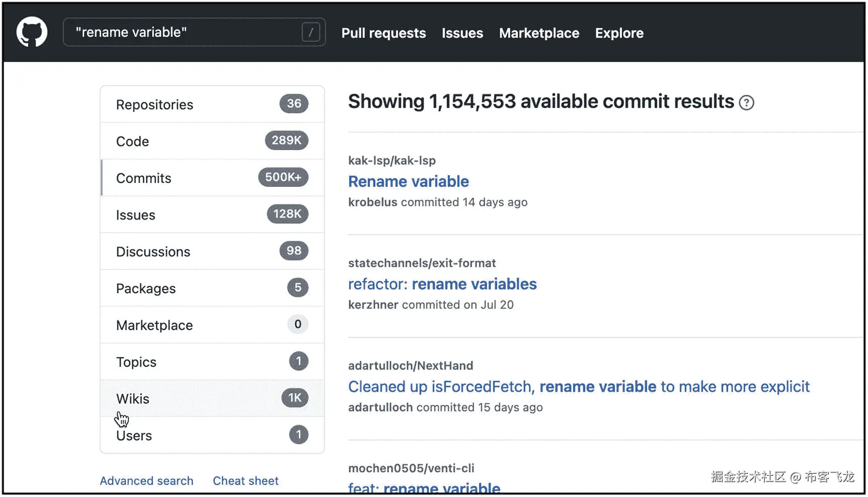Click the GitHub Octocat logo
868x497 pixels.
(32, 32)
